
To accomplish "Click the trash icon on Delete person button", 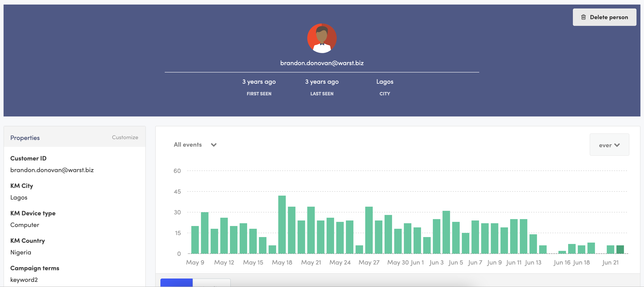I will [584, 17].
